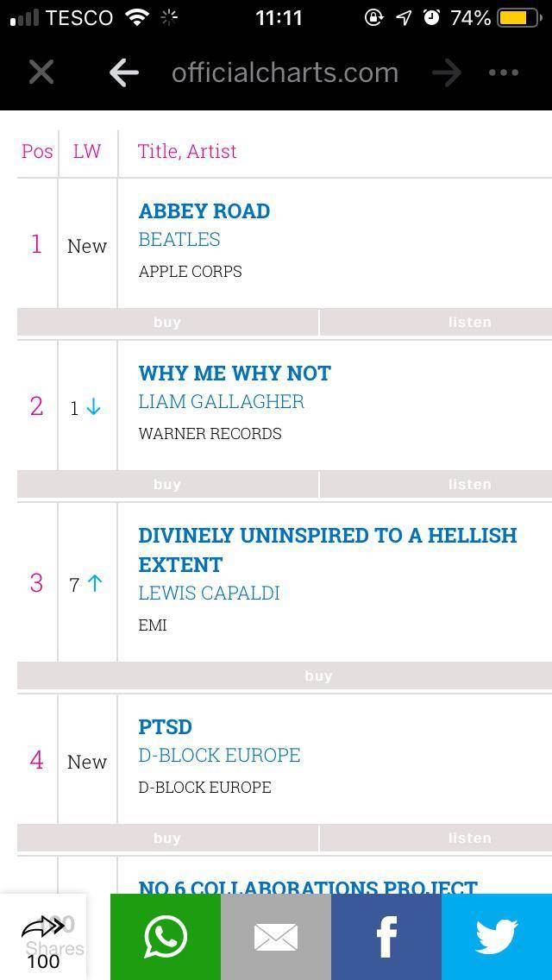The width and height of the screenshot is (552, 980).
Task: Open the D-Block Europe artist page
Action: (x=219, y=755)
